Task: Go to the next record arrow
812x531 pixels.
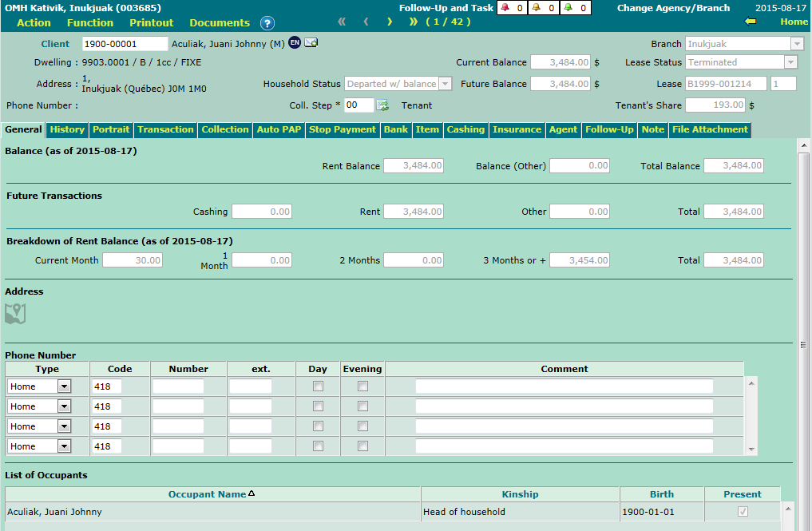Action: pyautogui.click(x=390, y=22)
